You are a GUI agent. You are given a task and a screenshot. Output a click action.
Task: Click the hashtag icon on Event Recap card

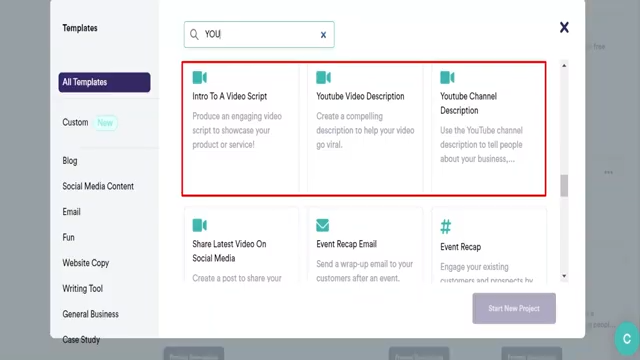[x=446, y=227]
